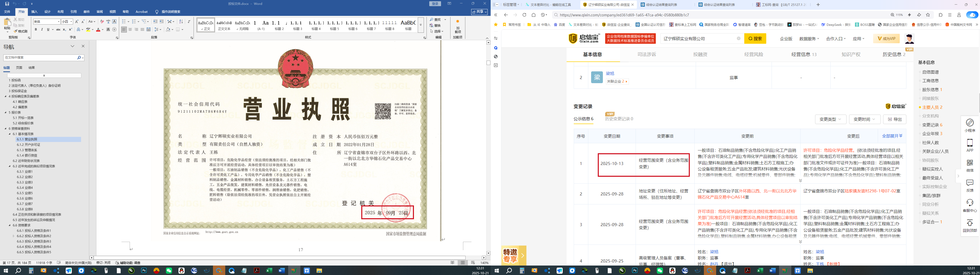980x275 pixels.
Task: Switch to the 司法涉诉 tab on Qixinbao
Action: pyautogui.click(x=647, y=54)
